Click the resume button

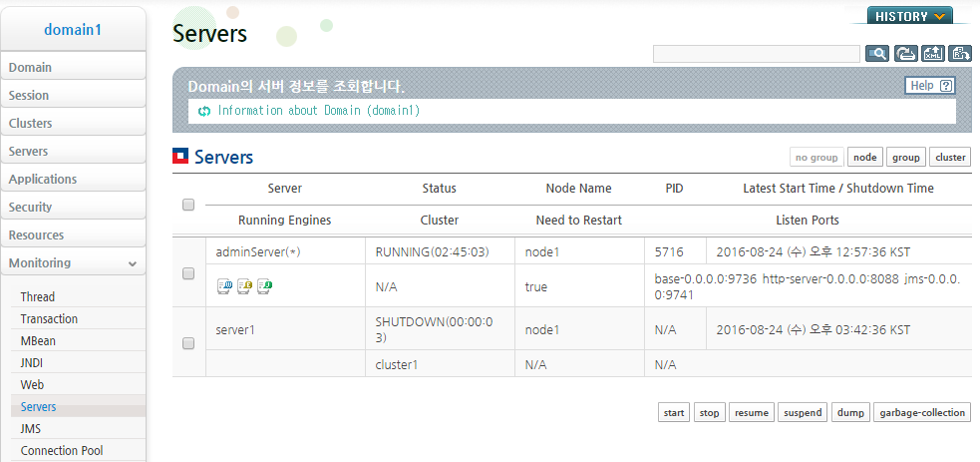tap(752, 413)
